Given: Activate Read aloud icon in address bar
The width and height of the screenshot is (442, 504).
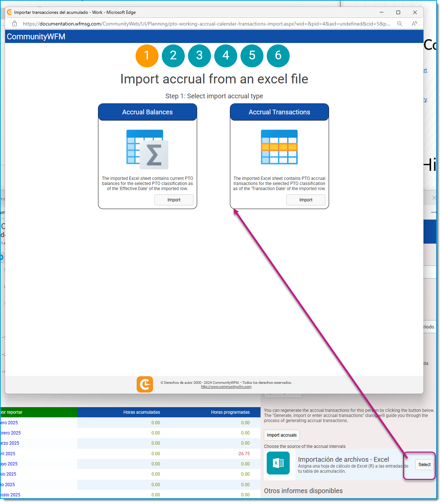Looking at the screenshot, I should click(x=414, y=24).
